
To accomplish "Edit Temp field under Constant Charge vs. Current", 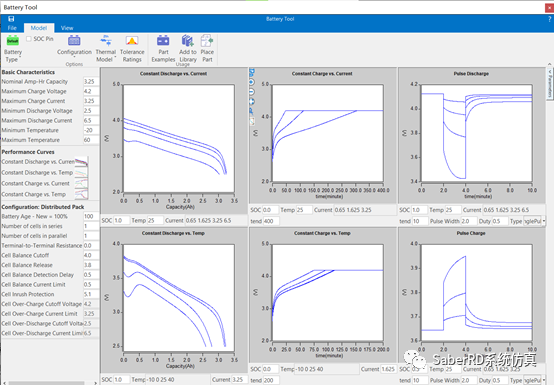I will [304, 210].
